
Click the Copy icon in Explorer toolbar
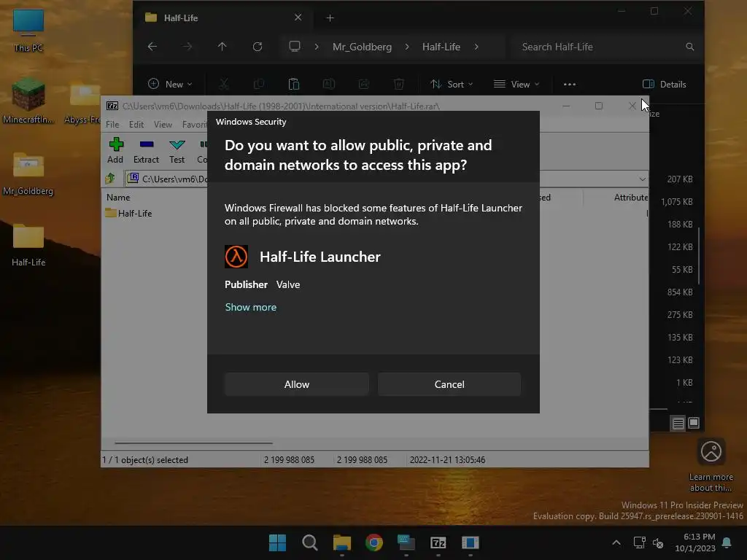click(x=259, y=85)
